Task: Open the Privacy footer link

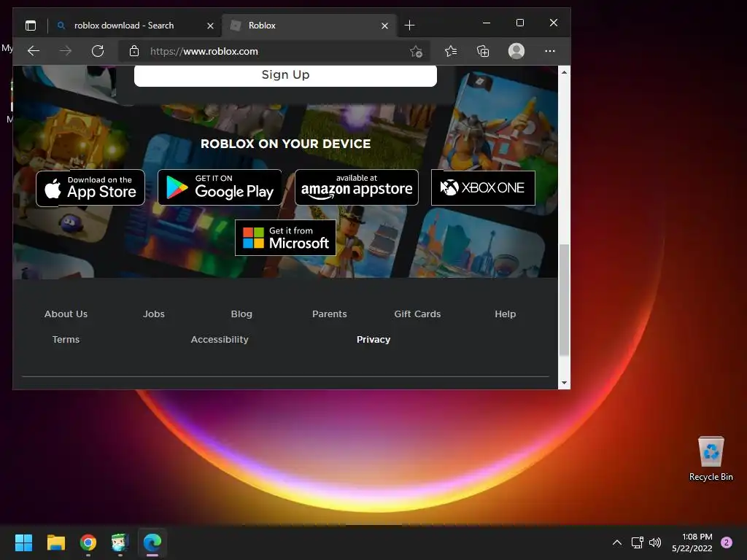Action: click(x=373, y=340)
